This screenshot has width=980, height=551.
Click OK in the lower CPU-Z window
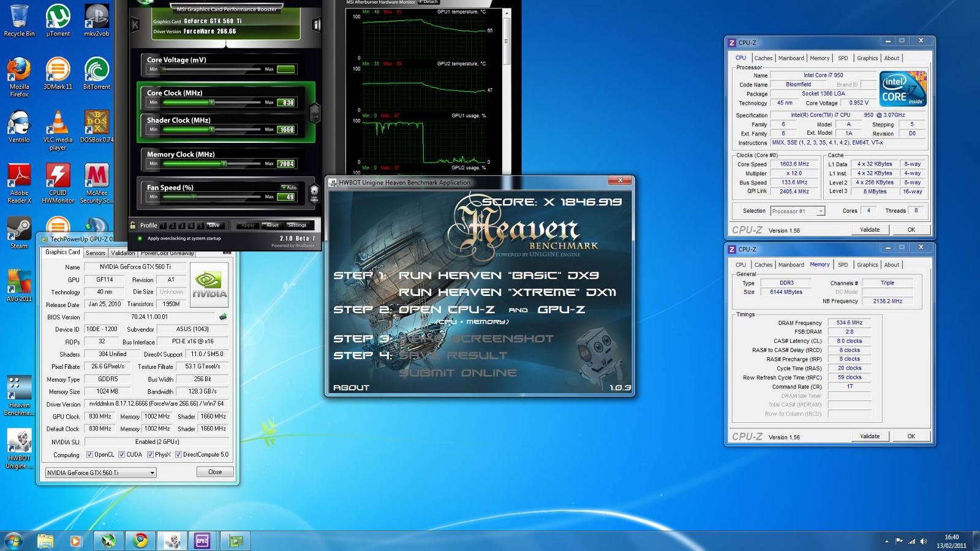pos(911,436)
